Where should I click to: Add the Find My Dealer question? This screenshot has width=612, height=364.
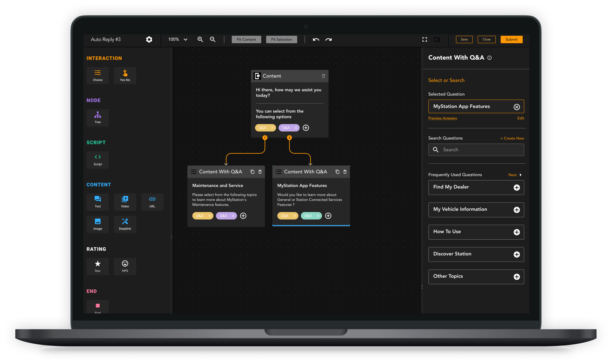coord(517,188)
